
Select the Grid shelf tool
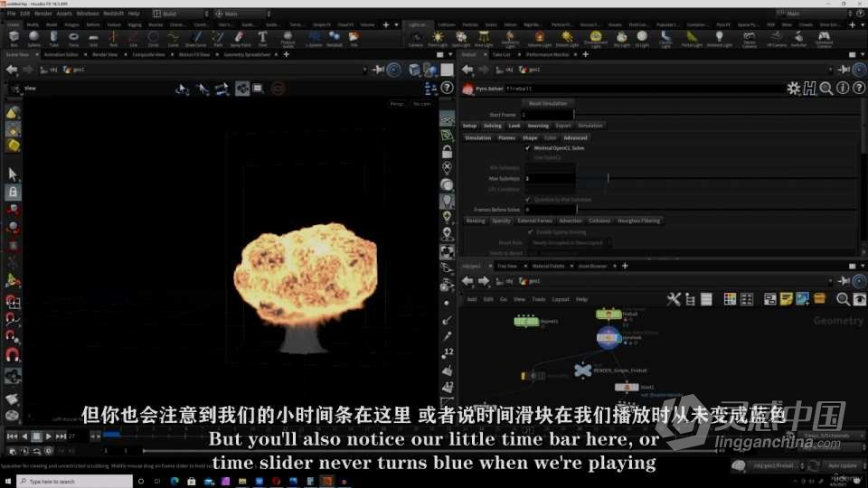pyautogui.click(x=93, y=38)
